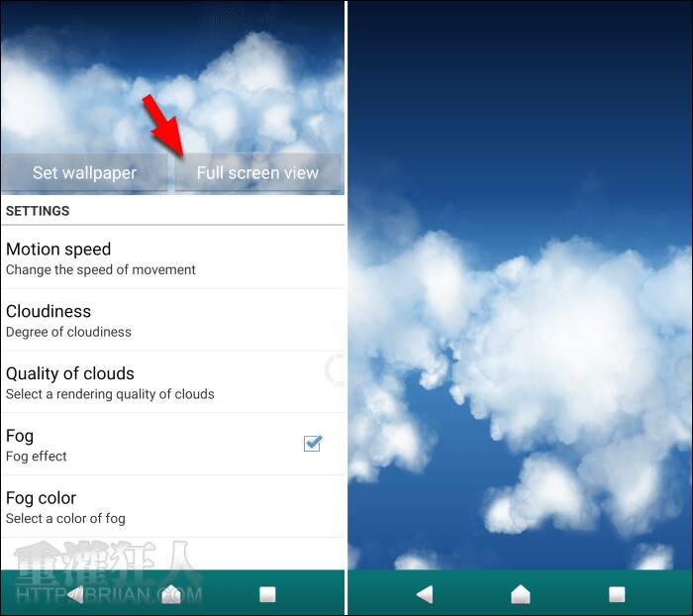
Task: Tap Recents square icon in right phone
Action: click(x=617, y=595)
